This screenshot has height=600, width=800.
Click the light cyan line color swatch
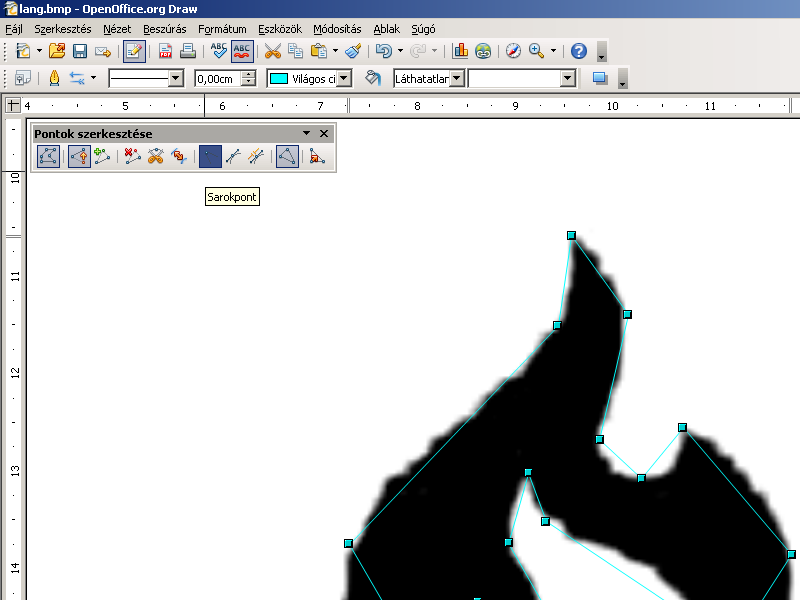[x=279, y=79]
